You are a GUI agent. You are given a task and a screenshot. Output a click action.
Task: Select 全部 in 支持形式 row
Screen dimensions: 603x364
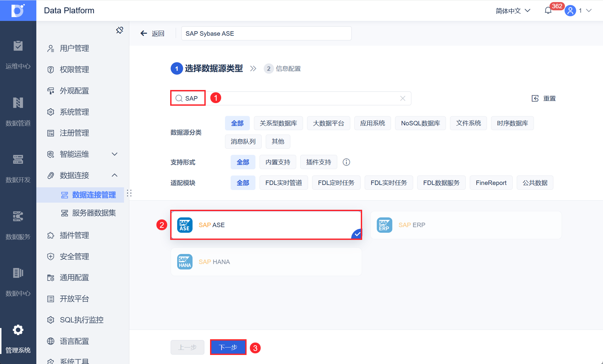pyautogui.click(x=243, y=162)
